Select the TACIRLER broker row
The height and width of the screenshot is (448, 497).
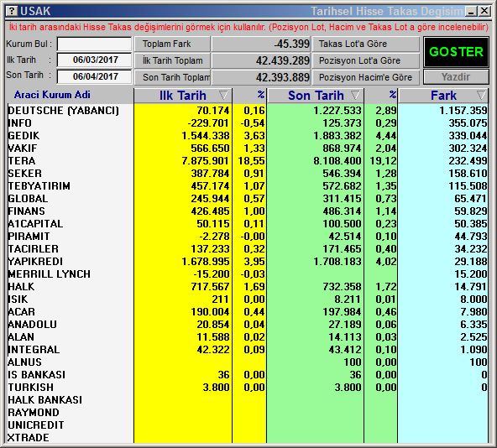pos(247,248)
